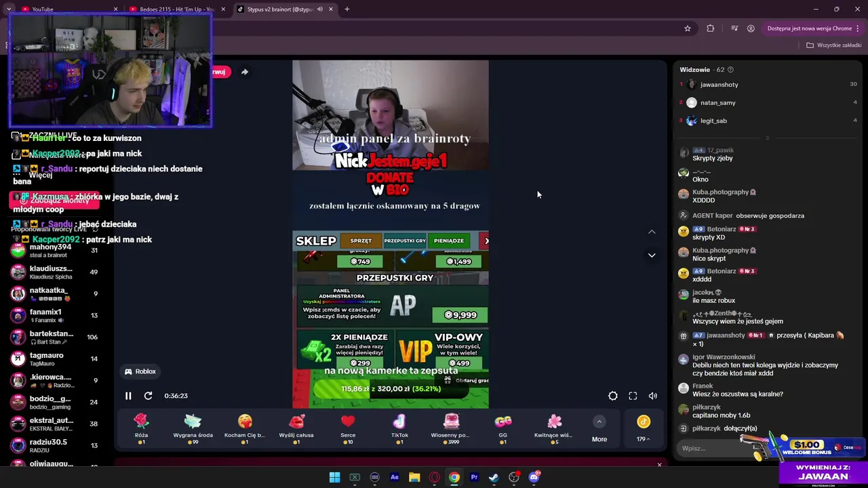Open the Windows Start menu
Viewport: 868px width, 488px height.
coord(334,477)
